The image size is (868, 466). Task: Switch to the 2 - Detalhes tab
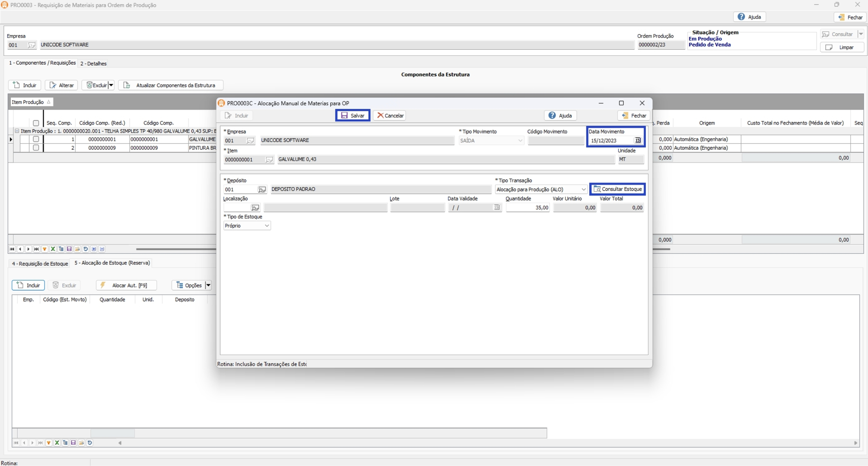click(93, 63)
